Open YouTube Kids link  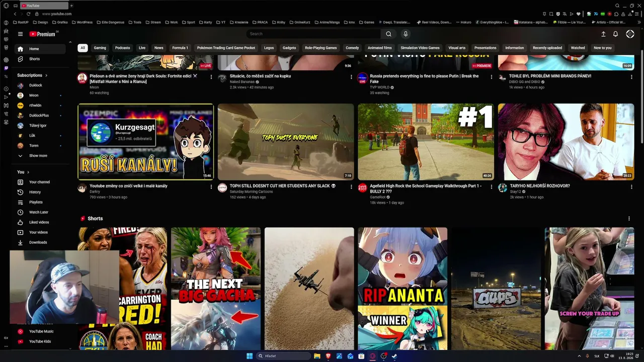point(40,341)
